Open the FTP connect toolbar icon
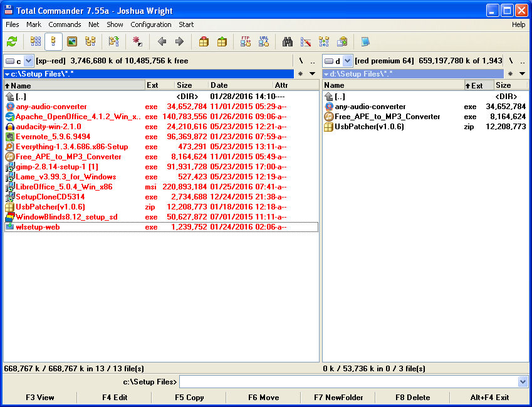This screenshot has height=407, width=532. [246, 42]
